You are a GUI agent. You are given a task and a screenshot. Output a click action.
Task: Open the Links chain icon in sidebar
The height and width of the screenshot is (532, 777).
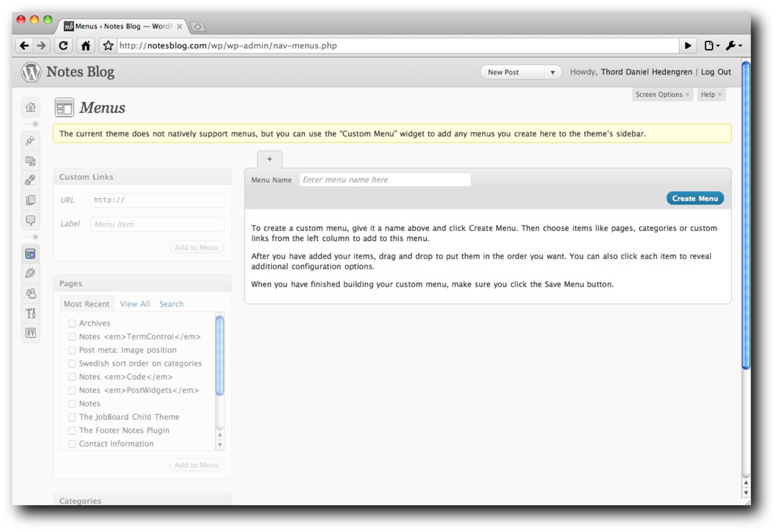pos(31,180)
